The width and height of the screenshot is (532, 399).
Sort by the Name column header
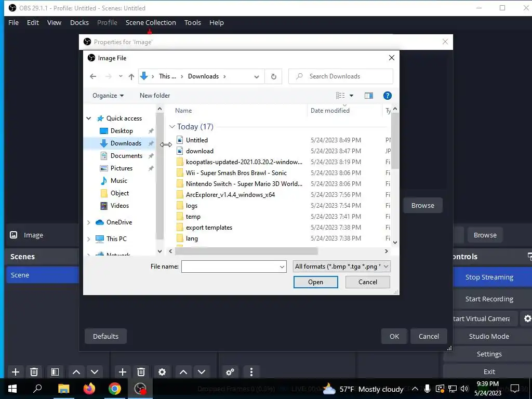point(183,111)
